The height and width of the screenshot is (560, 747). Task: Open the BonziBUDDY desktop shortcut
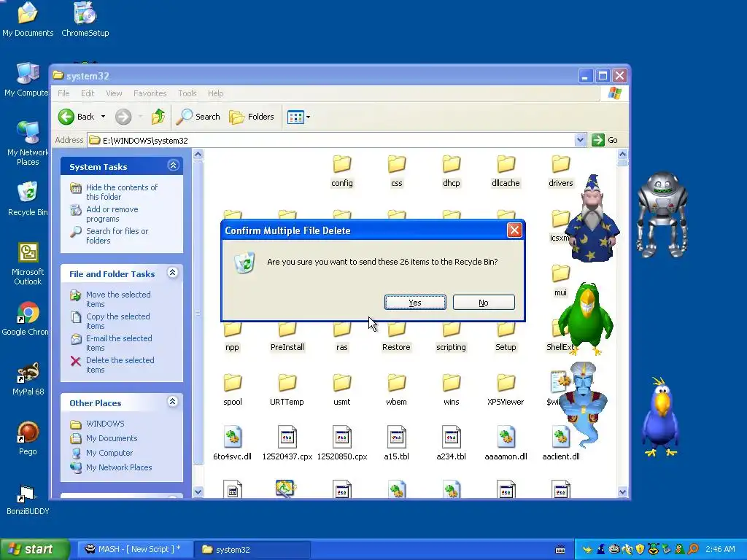click(x=28, y=499)
